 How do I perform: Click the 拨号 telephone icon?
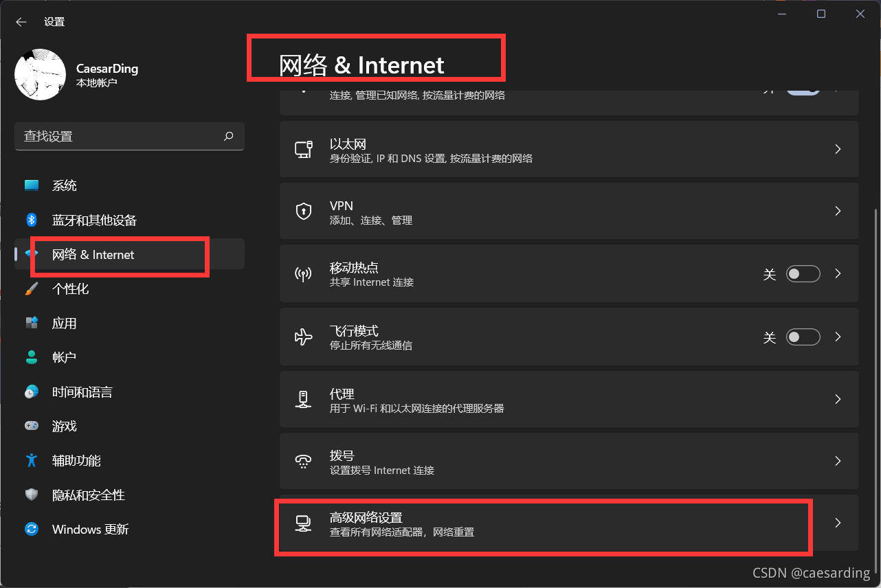(304, 461)
